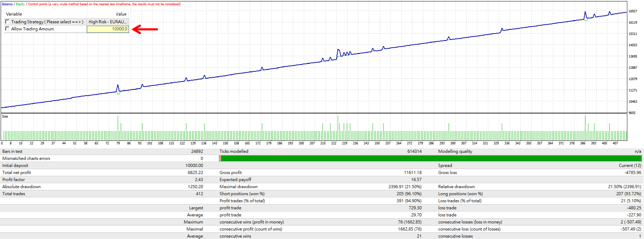
Task: Select the average loss trade value -227.90
Action: pos(634,215)
